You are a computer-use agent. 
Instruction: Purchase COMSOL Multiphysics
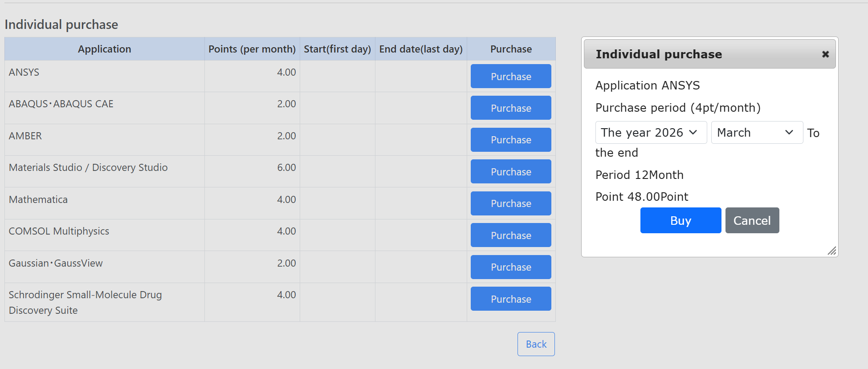511,235
